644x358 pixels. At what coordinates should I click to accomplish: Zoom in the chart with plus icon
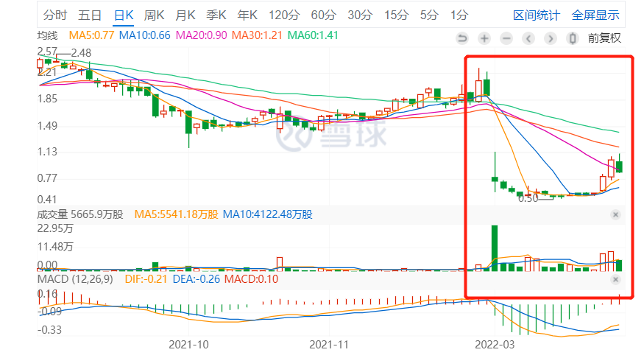pyautogui.click(x=484, y=38)
